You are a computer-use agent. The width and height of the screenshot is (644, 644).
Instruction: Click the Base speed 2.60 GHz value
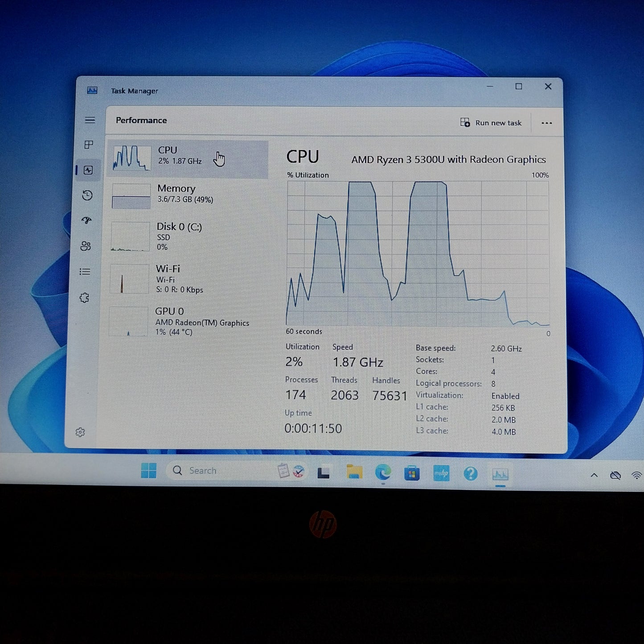(506, 349)
